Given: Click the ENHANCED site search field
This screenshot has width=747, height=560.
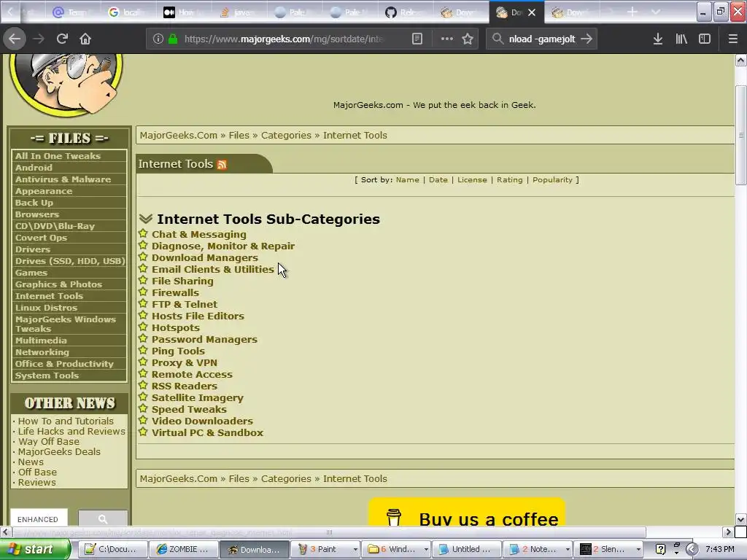Looking at the screenshot, I should (39, 518).
